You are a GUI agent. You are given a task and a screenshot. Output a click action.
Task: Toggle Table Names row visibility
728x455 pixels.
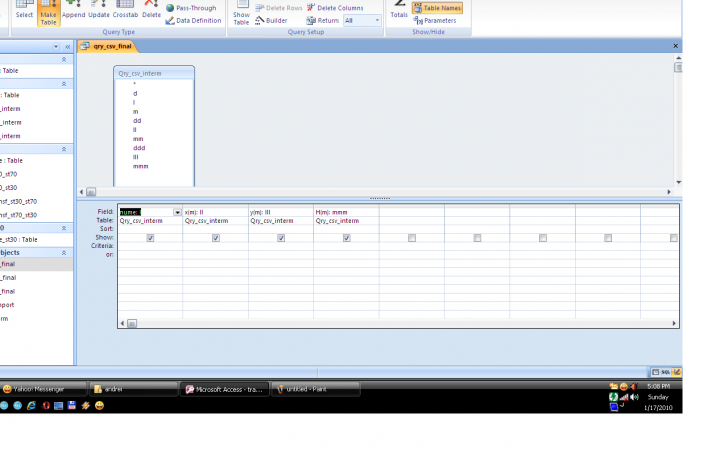437,8
